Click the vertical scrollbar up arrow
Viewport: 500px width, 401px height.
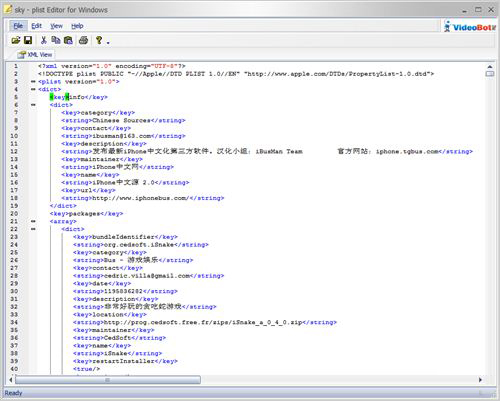click(490, 67)
